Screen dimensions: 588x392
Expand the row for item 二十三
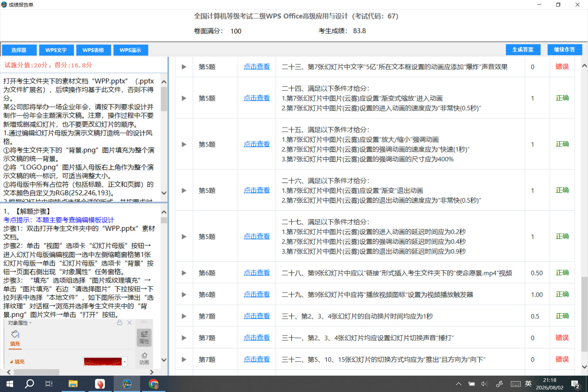pos(184,67)
